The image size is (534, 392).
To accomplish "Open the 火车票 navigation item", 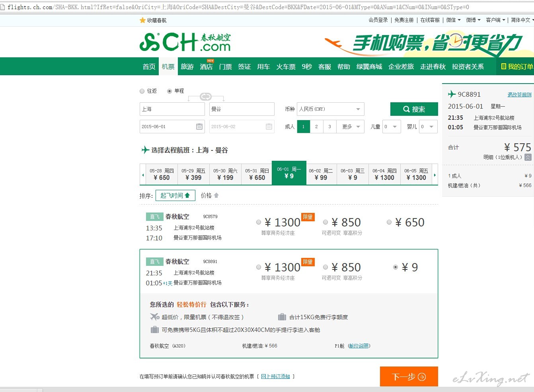I will (286, 66).
